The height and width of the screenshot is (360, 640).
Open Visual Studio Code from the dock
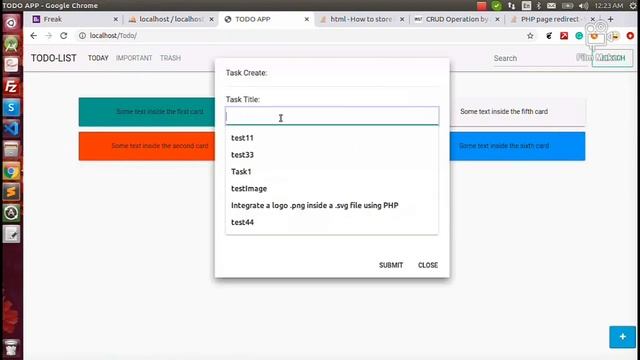pos(11,129)
